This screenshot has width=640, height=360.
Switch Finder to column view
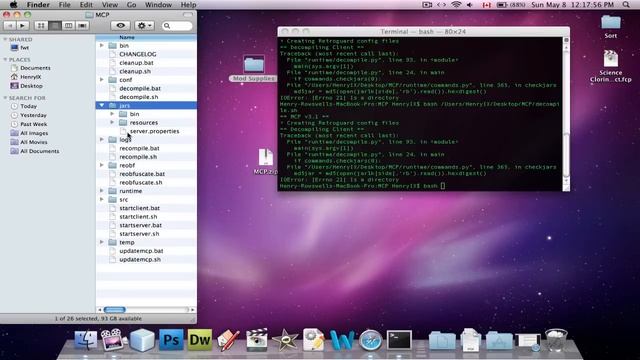coord(69,26)
